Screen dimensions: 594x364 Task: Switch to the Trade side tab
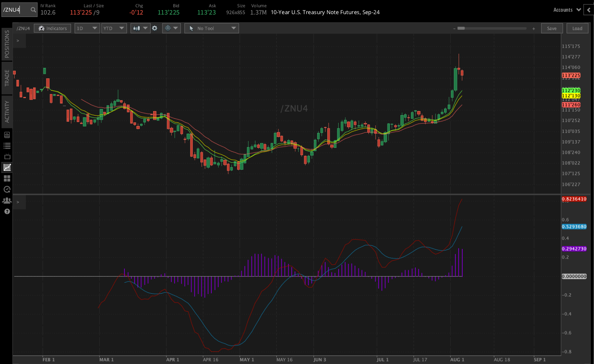tap(7, 78)
